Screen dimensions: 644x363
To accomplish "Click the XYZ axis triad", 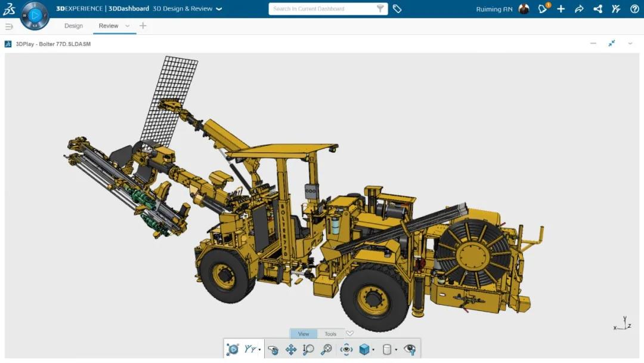I will (x=622, y=324).
